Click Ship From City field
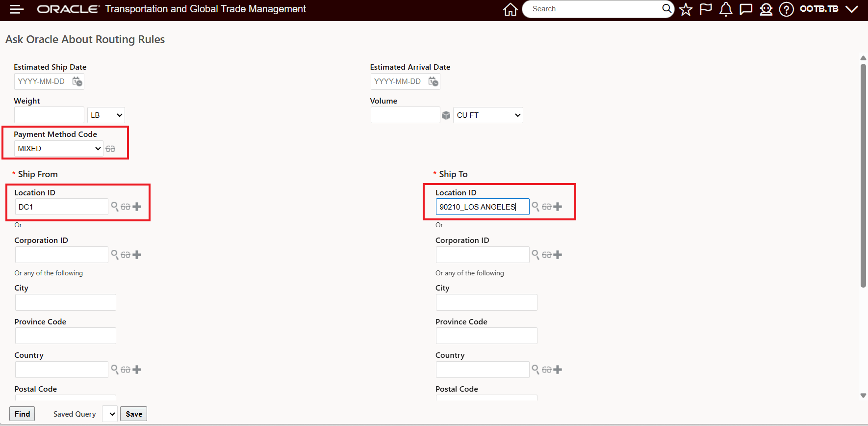 pyautogui.click(x=65, y=302)
